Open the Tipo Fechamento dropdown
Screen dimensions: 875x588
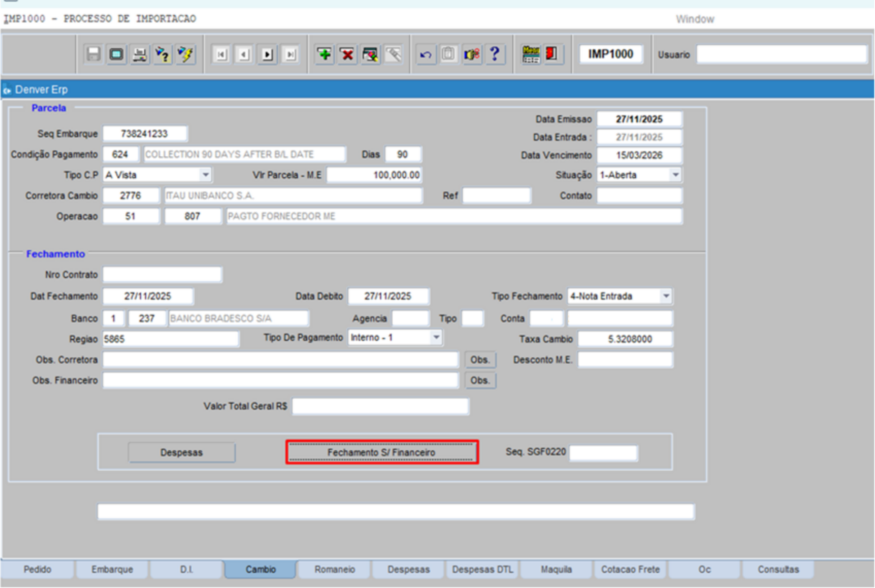click(666, 296)
